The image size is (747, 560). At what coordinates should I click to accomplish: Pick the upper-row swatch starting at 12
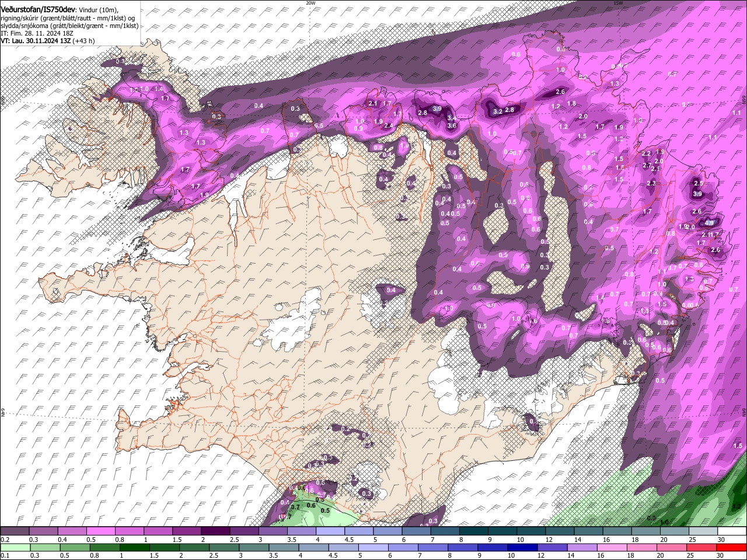tap(559, 531)
